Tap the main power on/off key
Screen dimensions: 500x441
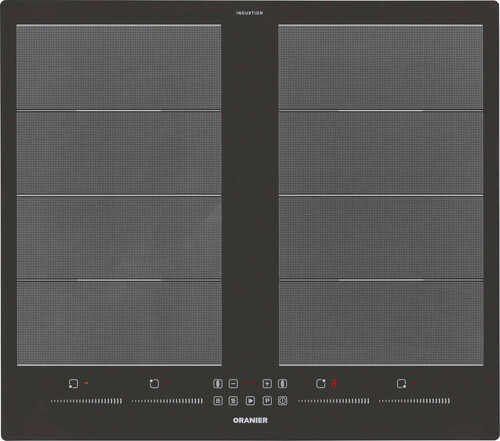(283, 401)
